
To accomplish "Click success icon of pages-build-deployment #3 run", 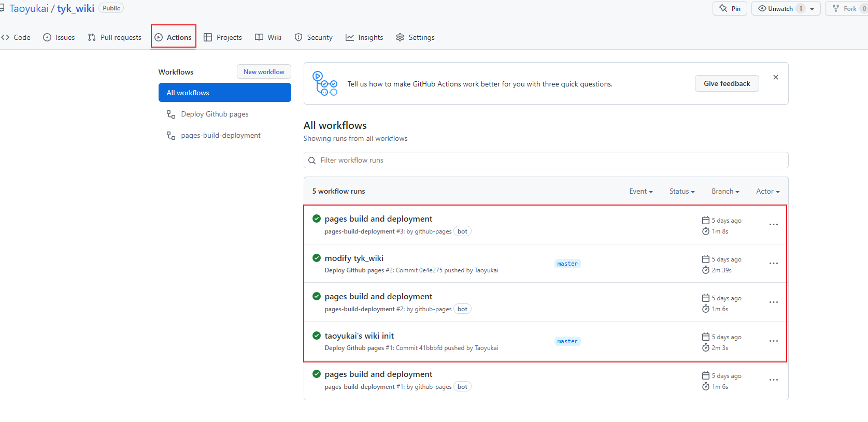I will 317,218.
